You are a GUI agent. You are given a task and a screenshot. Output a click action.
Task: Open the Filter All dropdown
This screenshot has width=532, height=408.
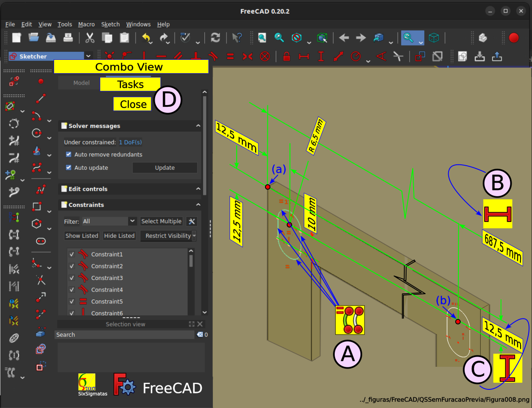109,221
